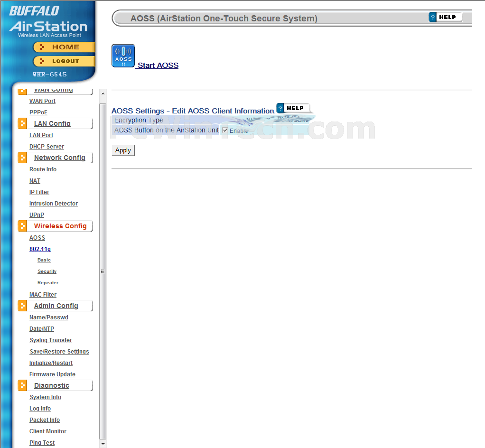485x448 pixels.
Task: Open the Date/NTP page
Action: point(42,328)
